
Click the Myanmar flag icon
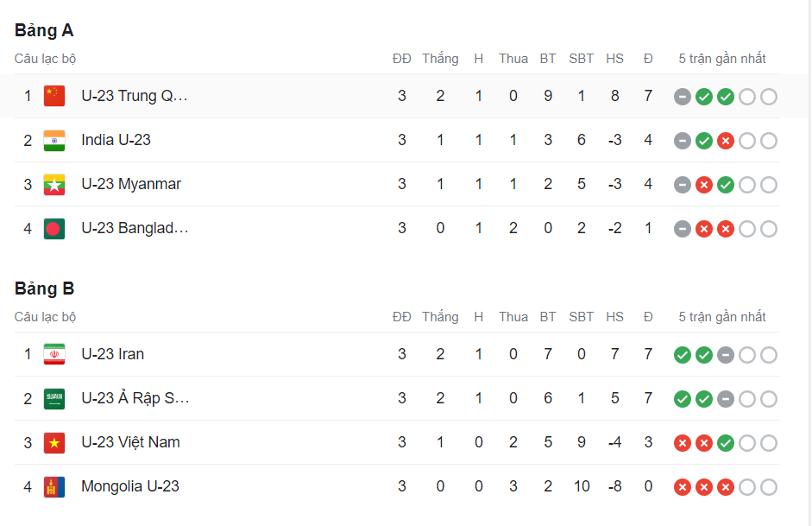(x=54, y=184)
